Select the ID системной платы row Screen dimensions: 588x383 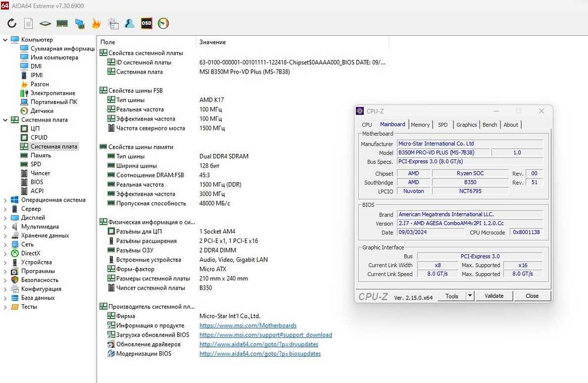coord(246,62)
